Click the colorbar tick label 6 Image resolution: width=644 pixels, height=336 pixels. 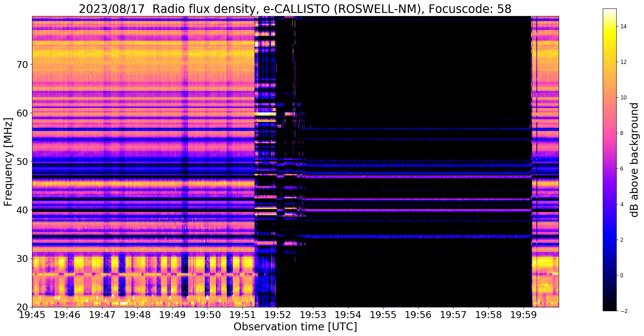pyautogui.click(x=621, y=169)
